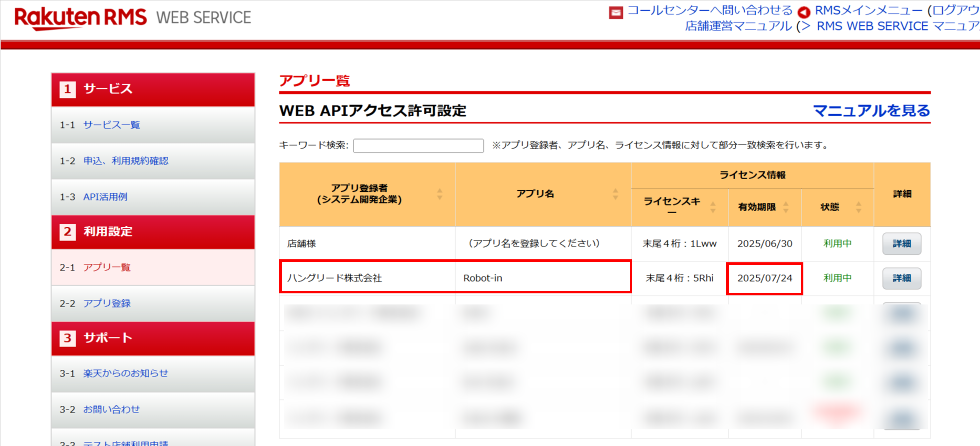Open 3-1 楽天からのお知らせ menu item

click(153, 374)
